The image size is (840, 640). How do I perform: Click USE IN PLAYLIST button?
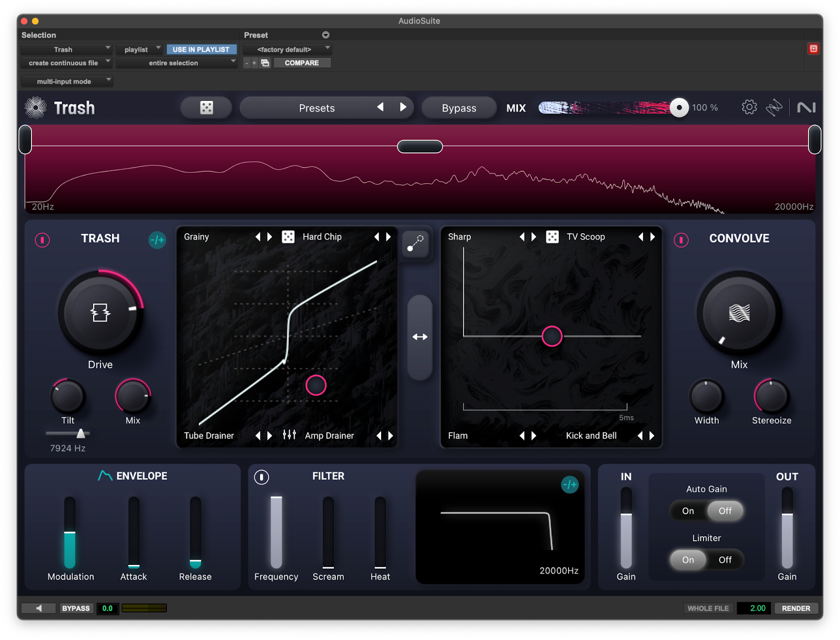coord(201,49)
